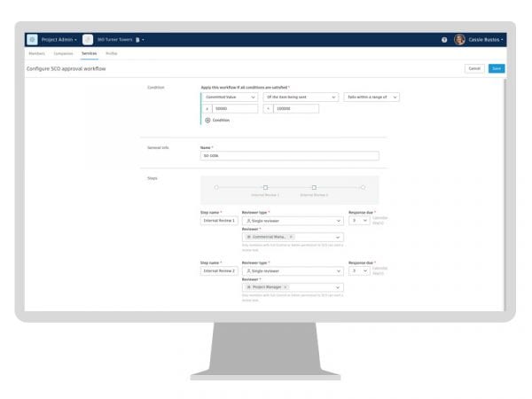
Task: Open the 360 Turner Towers project selector
Action: [x=121, y=40]
